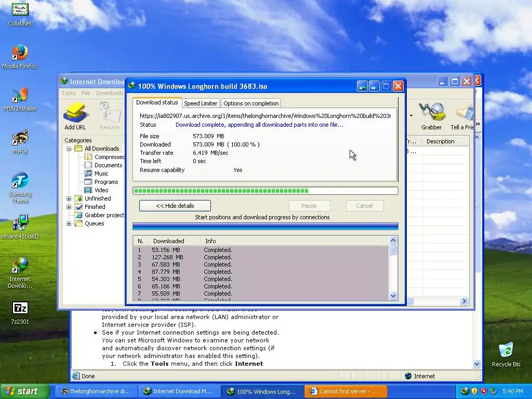Screen dimensions: 532x399
Task: Open Mozilla Firefox desktop shortcut
Action: [20, 56]
